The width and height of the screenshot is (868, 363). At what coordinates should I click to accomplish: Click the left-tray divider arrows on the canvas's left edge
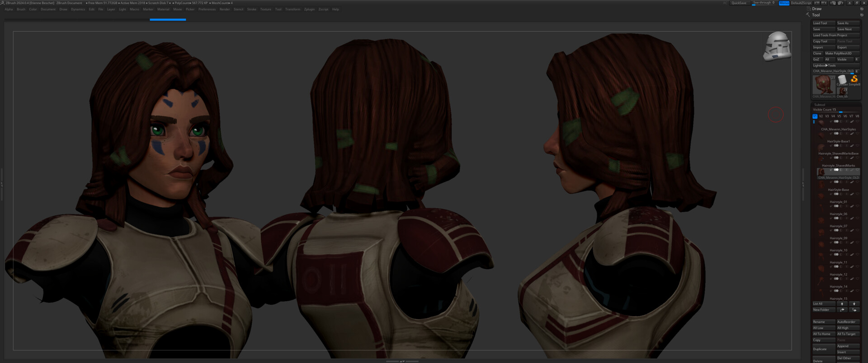[2, 184]
